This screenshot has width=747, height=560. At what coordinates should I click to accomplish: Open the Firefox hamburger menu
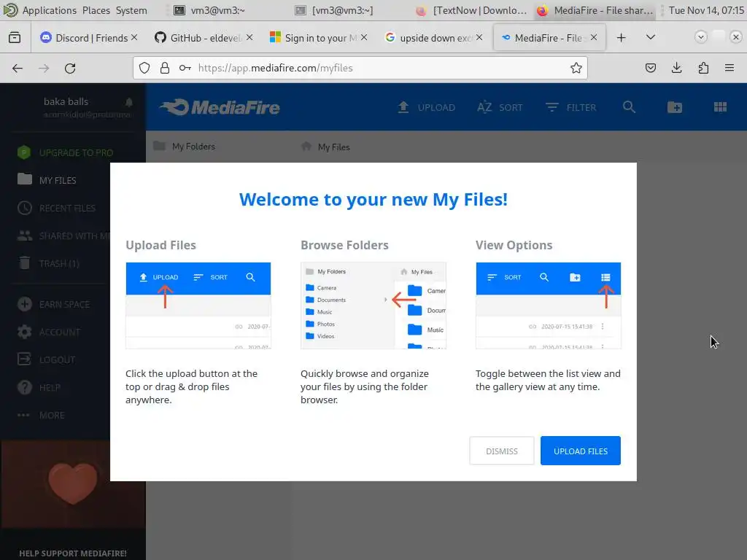[729, 68]
